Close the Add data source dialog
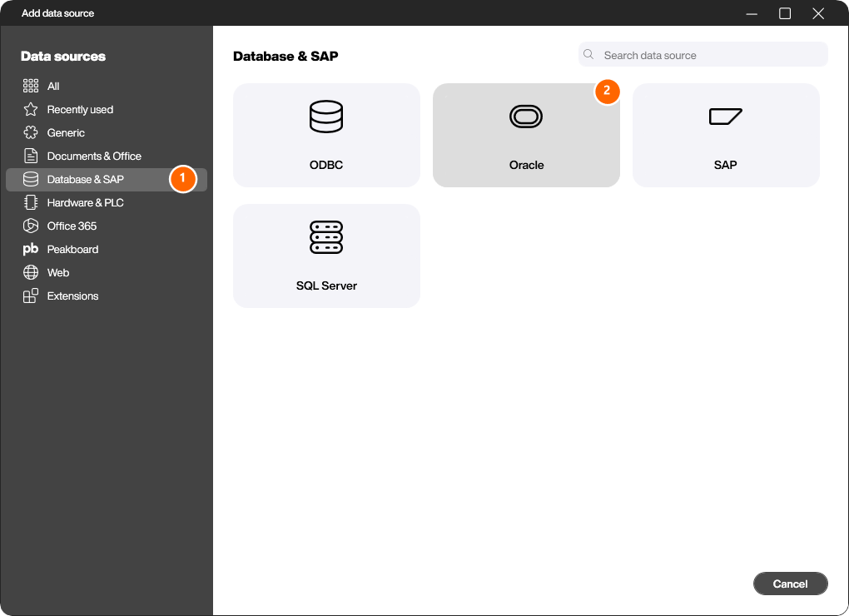 pyautogui.click(x=817, y=13)
